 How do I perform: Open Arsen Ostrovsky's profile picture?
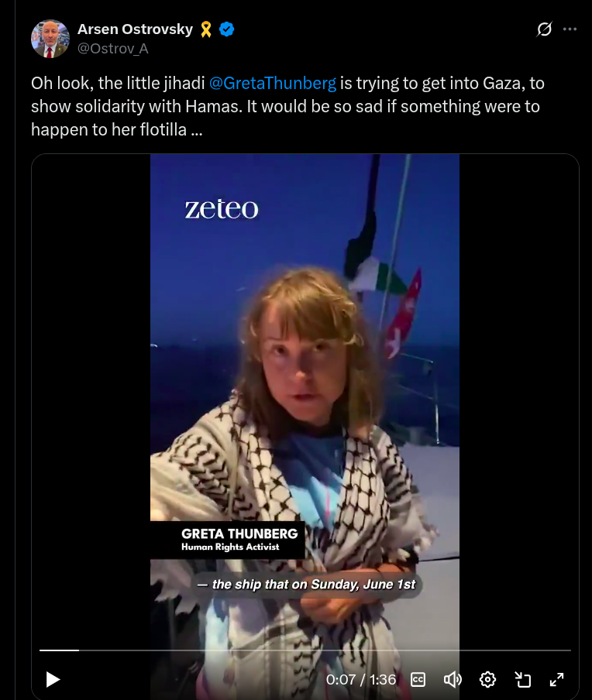click(50, 39)
